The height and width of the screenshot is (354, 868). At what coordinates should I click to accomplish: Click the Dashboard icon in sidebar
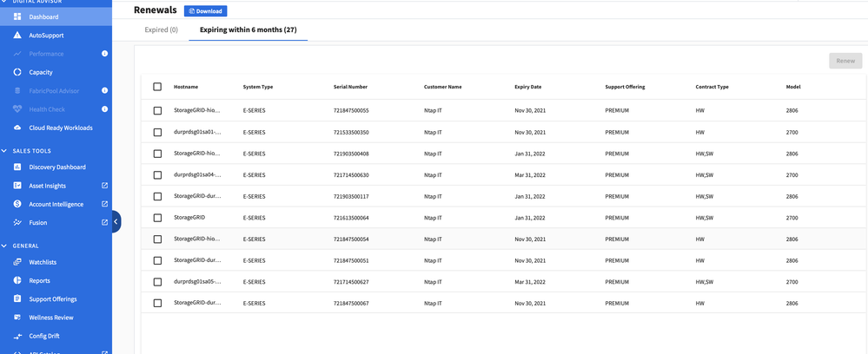pyautogui.click(x=17, y=16)
